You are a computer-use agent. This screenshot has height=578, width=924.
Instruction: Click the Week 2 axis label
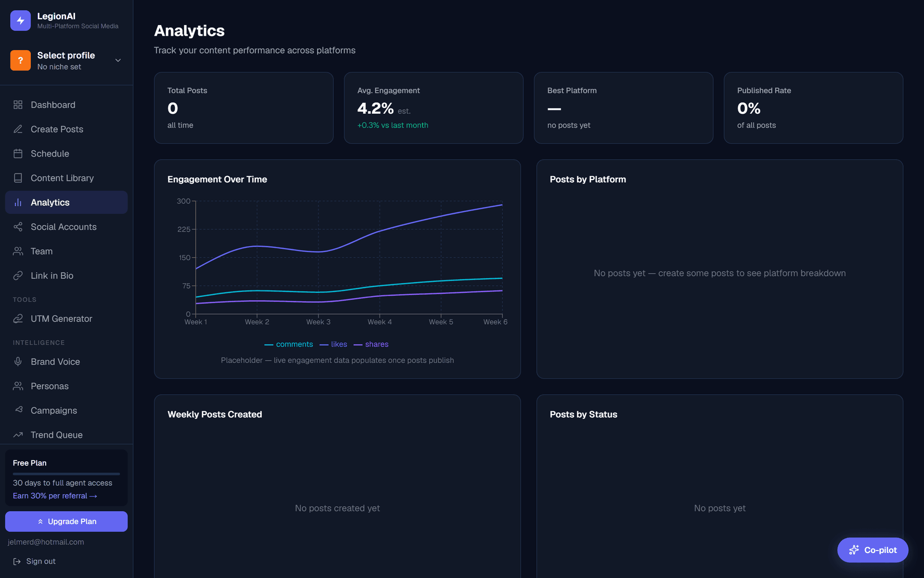pos(257,322)
